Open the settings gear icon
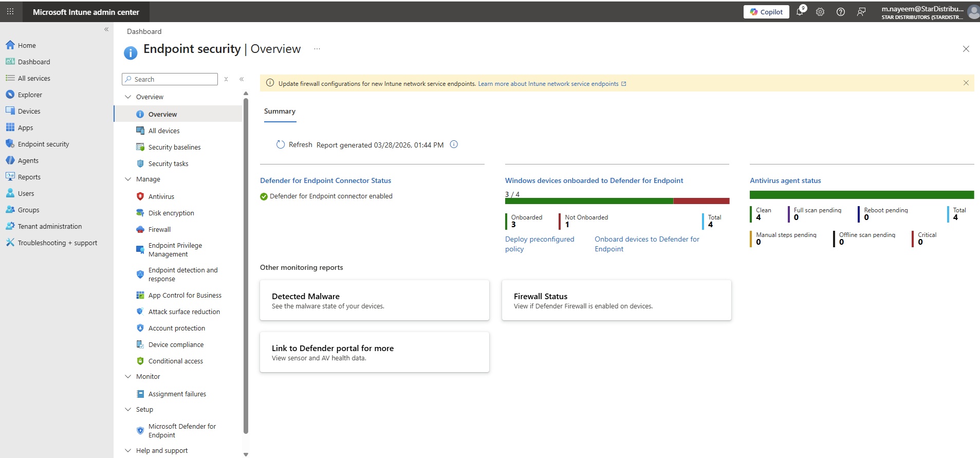 (820, 12)
